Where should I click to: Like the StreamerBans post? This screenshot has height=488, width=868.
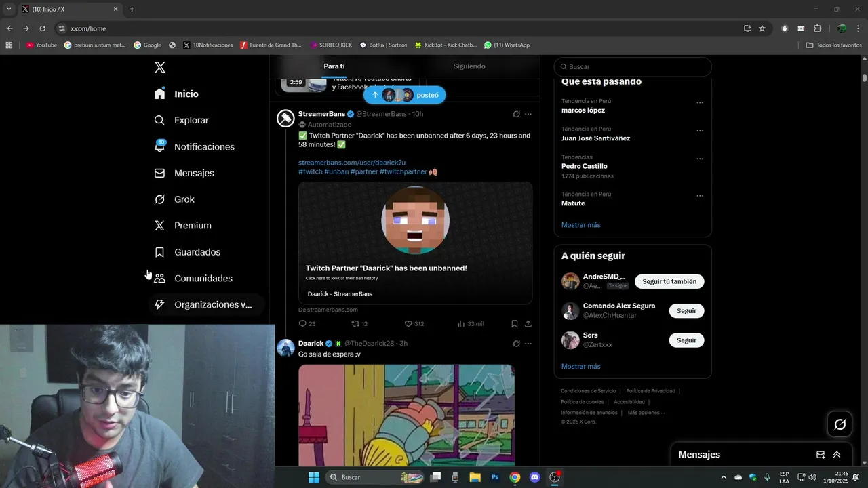click(x=414, y=324)
